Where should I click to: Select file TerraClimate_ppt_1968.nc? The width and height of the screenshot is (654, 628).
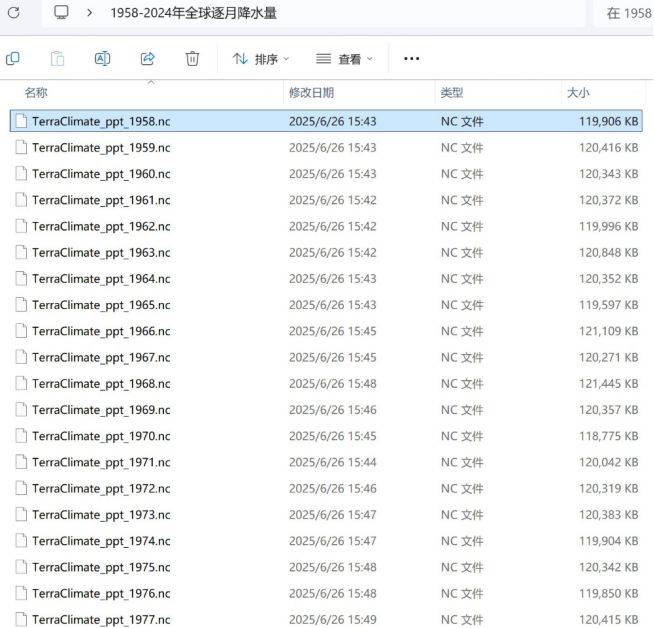326,384
